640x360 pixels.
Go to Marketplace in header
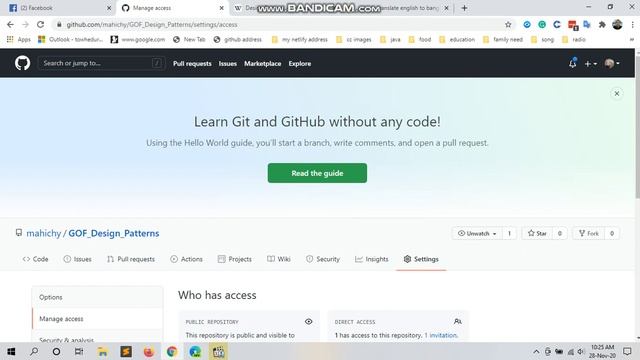[262, 64]
